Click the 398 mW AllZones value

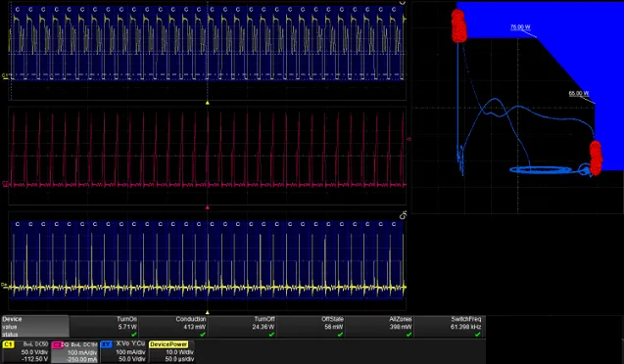point(401,327)
